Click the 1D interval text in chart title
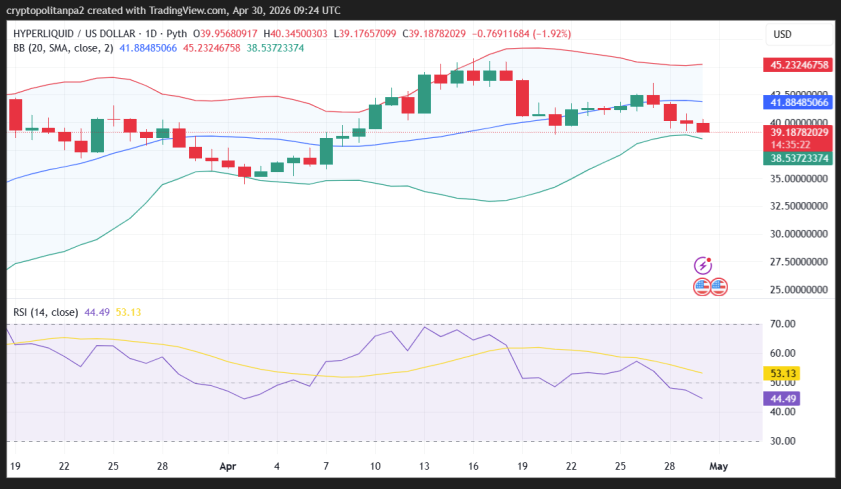The image size is (841, 489). 151,34
